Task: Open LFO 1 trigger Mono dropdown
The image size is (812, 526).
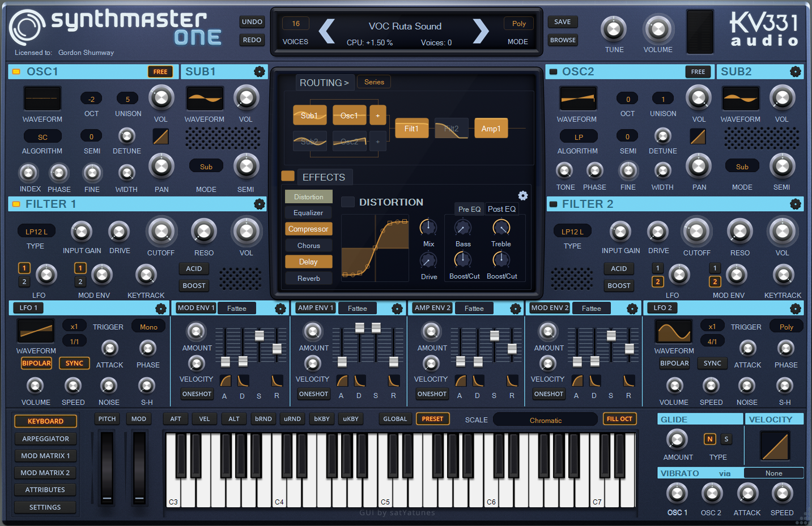Action: pos(148,327)
